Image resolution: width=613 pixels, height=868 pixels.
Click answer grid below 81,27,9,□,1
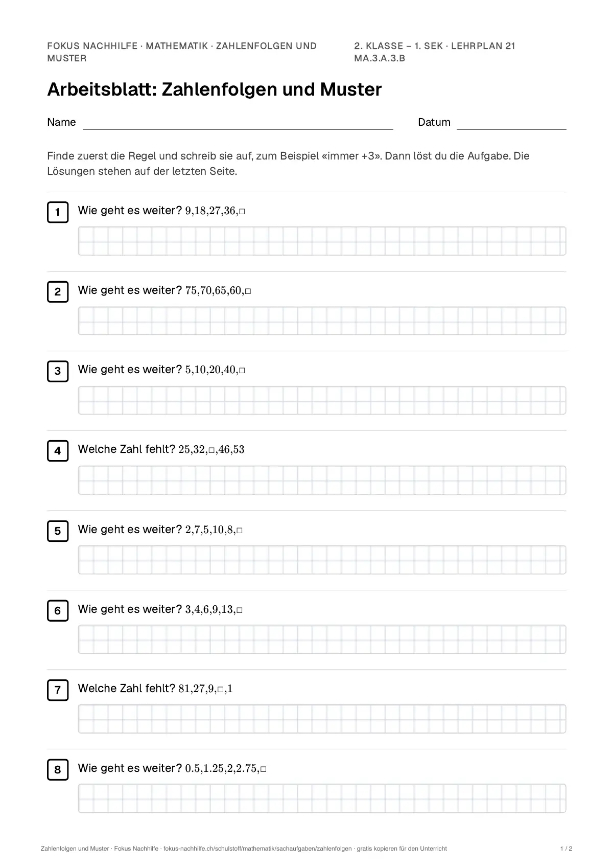322,719
